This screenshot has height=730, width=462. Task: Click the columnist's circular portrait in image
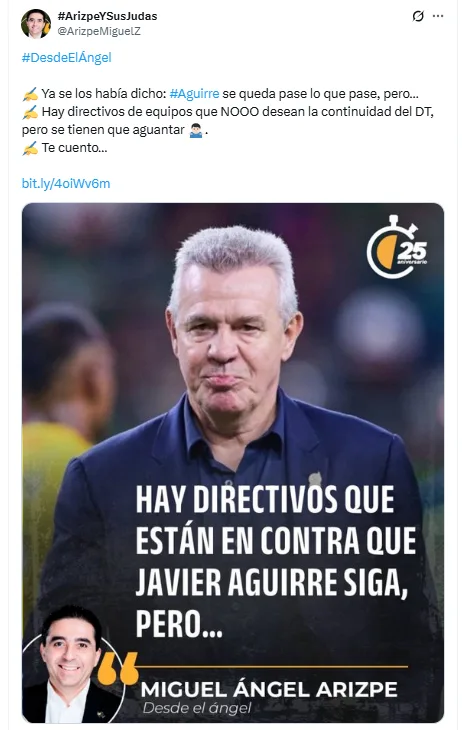[70, 667]
